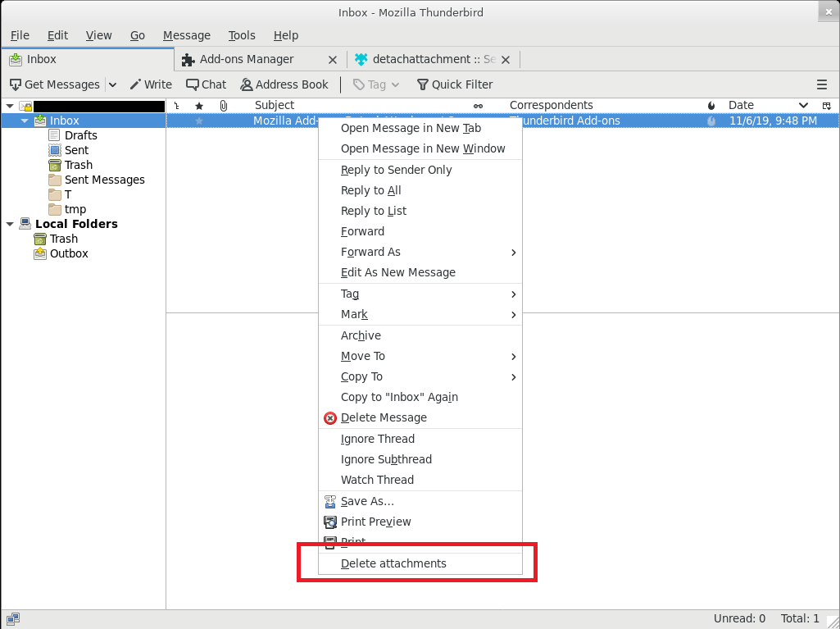Switch to the Add-ons Manager tab

point(259,60)
